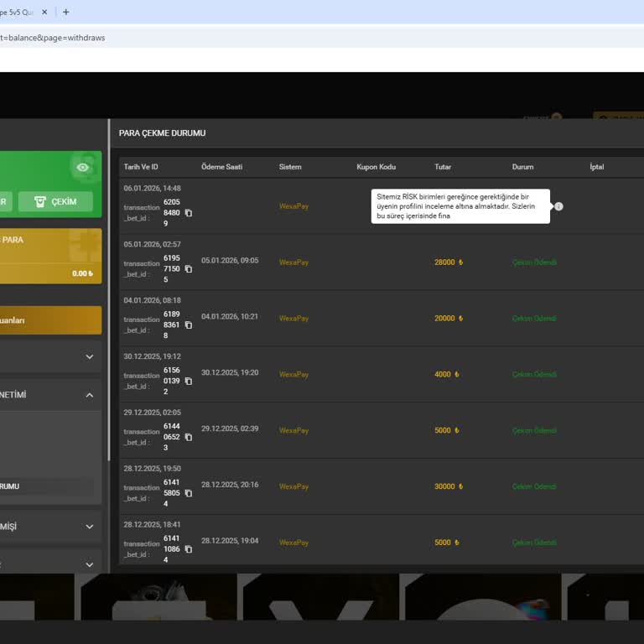Click the info icon beside the RİSK tooltip
The width and height of the screenshot is (644, 644).
[x=559, y=206]
